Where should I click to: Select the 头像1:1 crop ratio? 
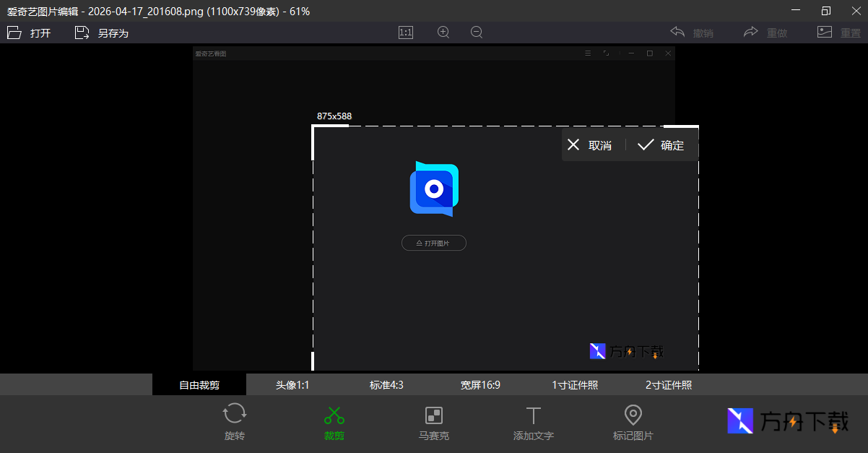[x=292, y=385]
